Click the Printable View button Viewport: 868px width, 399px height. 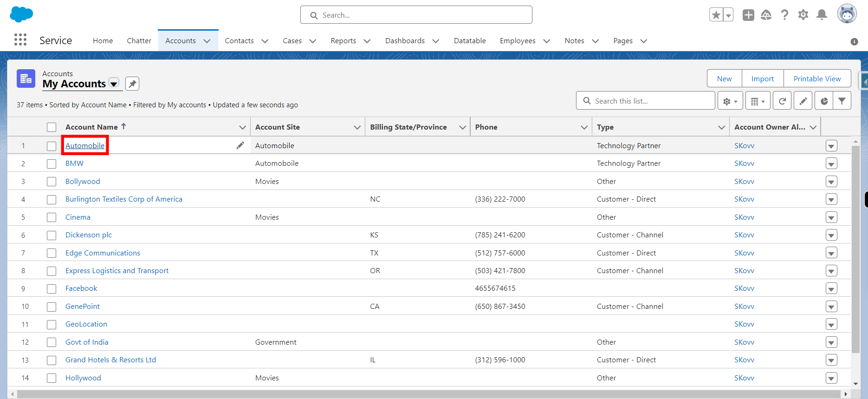(817, 78)
